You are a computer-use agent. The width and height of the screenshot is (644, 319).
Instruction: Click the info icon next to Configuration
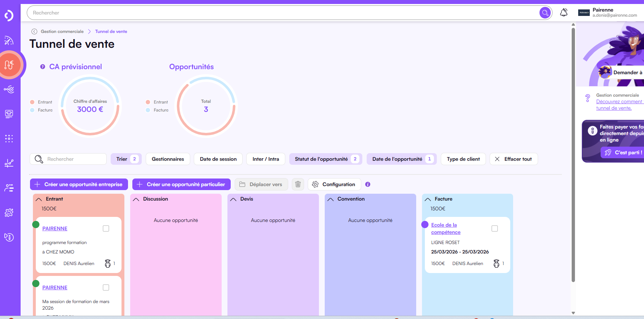pyautogui.click(x=368, y=184)
